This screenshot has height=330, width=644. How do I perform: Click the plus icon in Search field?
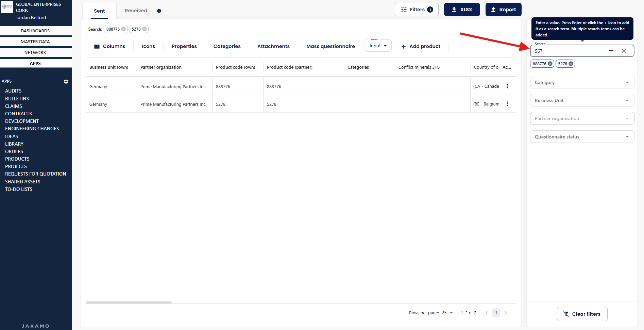611,51
